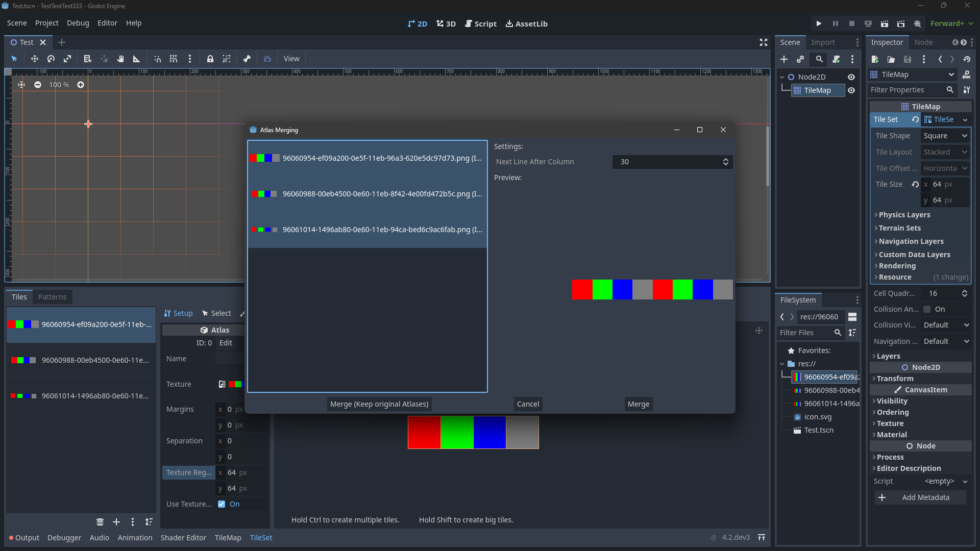
Task: Toggle grid snapping in the canvas toolbar
Action: (x=174, y=58)
